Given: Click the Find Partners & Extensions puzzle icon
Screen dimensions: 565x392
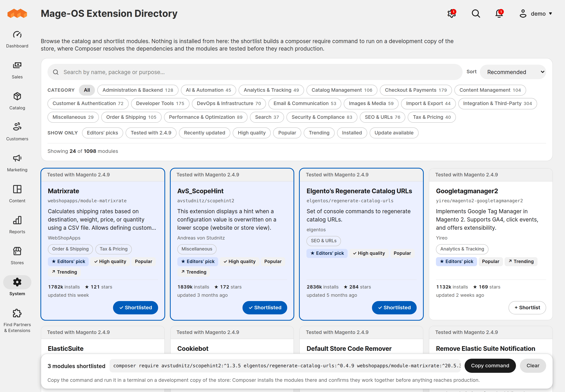Looking at the screenshot, I should click(17, 313).
